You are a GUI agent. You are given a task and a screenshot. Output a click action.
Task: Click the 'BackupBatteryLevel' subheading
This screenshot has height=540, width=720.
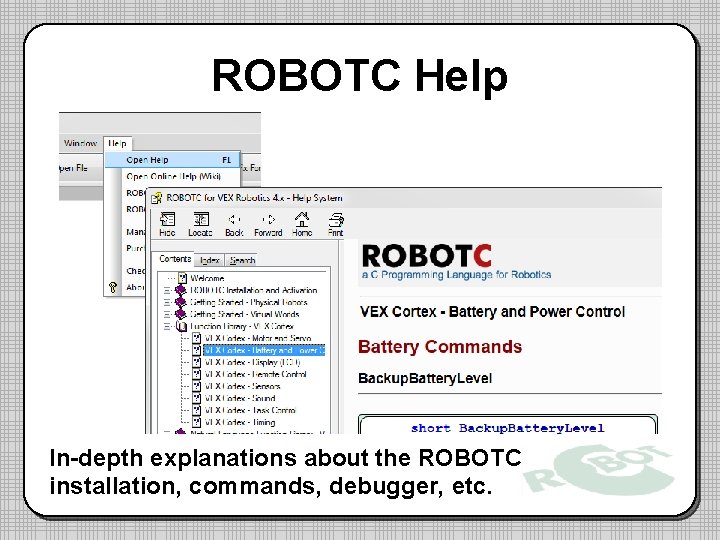click(425, 378)
